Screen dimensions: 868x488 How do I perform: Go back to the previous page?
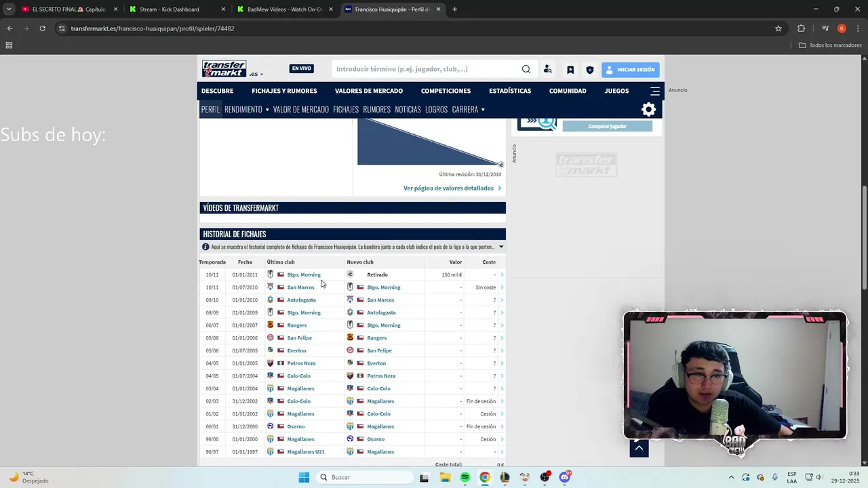(x=9, y=28)
